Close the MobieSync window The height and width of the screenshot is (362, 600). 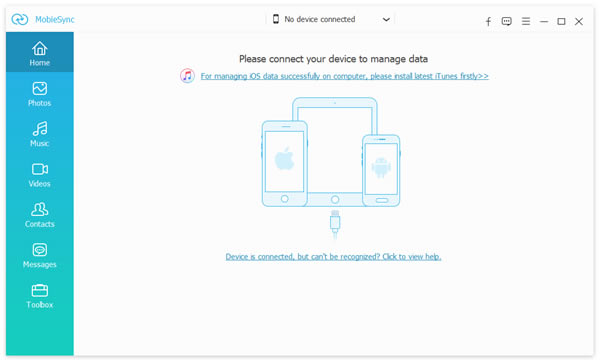(579, 21)
